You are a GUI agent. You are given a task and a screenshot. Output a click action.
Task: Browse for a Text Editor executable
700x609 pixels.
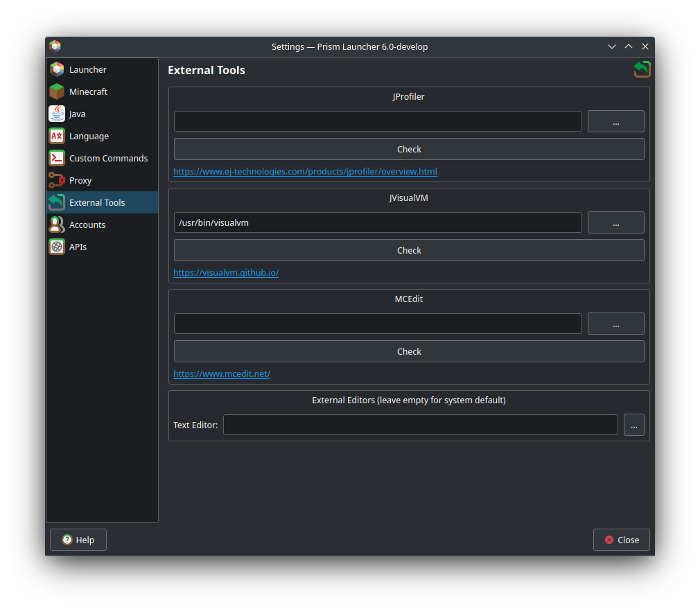tap(634, 425)
